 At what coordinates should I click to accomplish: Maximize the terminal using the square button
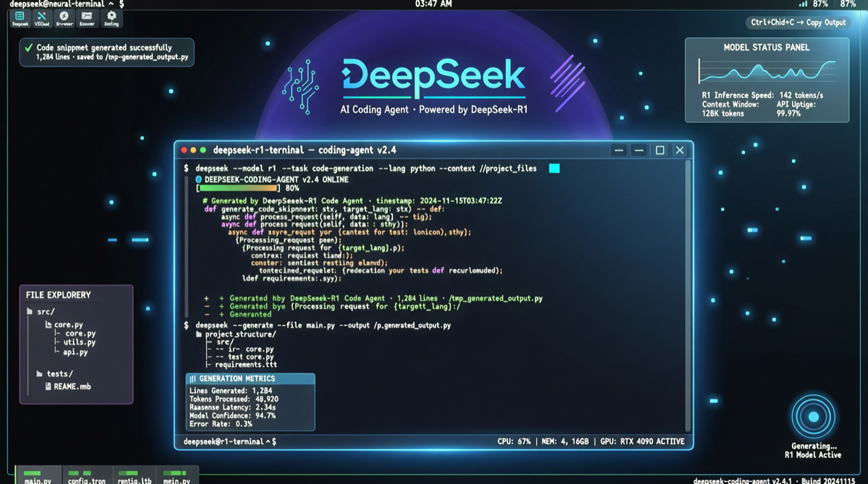click(x=660, y=150)
